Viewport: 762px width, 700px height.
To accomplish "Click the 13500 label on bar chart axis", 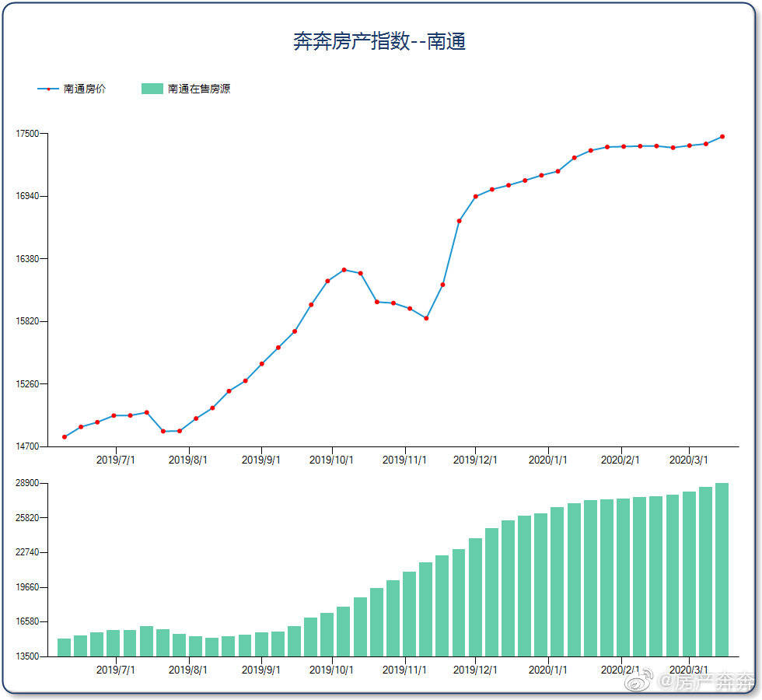I will [x=27, y=656].
